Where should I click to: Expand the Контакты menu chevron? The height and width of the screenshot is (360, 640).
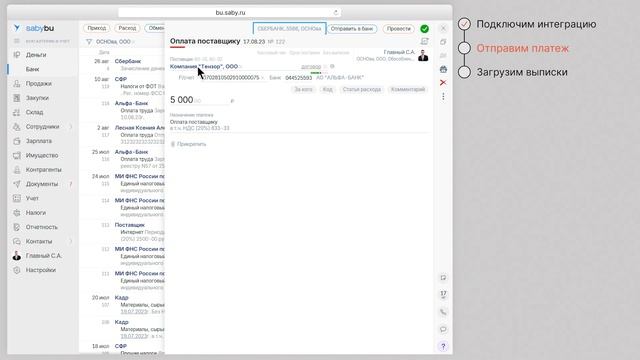click(71, 242)
